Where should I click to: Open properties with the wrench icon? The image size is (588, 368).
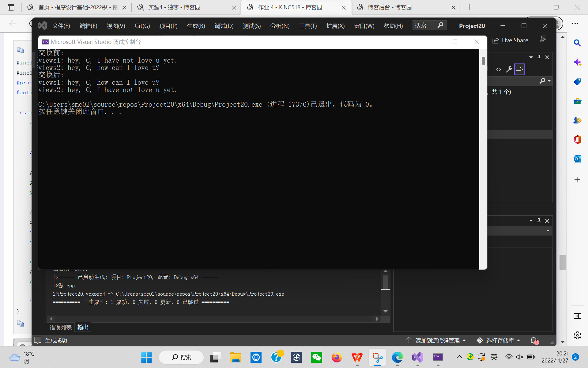509,69
